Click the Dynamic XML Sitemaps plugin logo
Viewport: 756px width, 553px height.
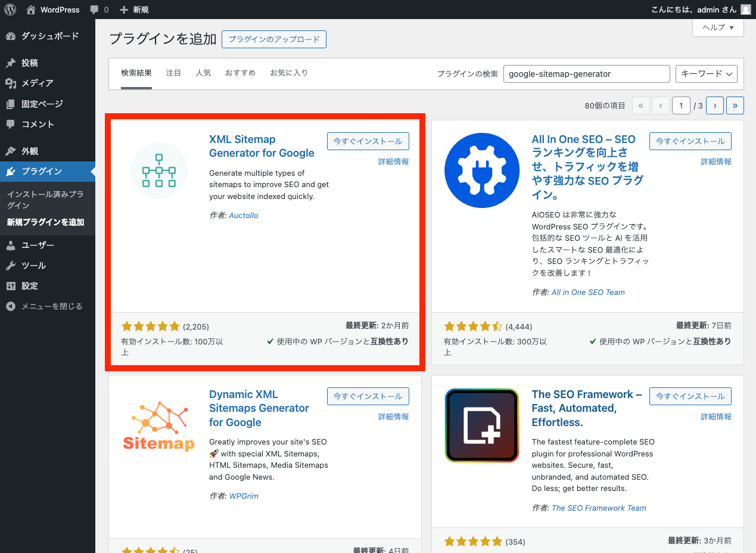pos(159,425)
